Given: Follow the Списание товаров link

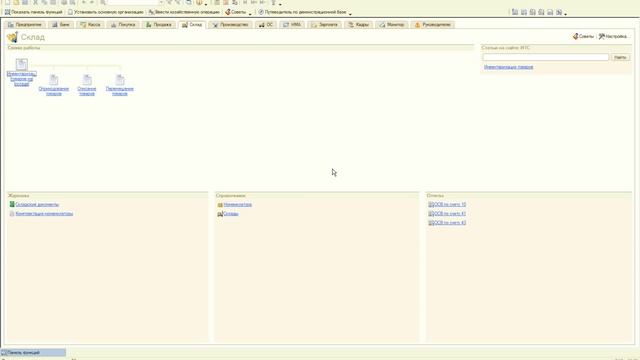Looking at the screenshot, I should [x=87, y=91].
